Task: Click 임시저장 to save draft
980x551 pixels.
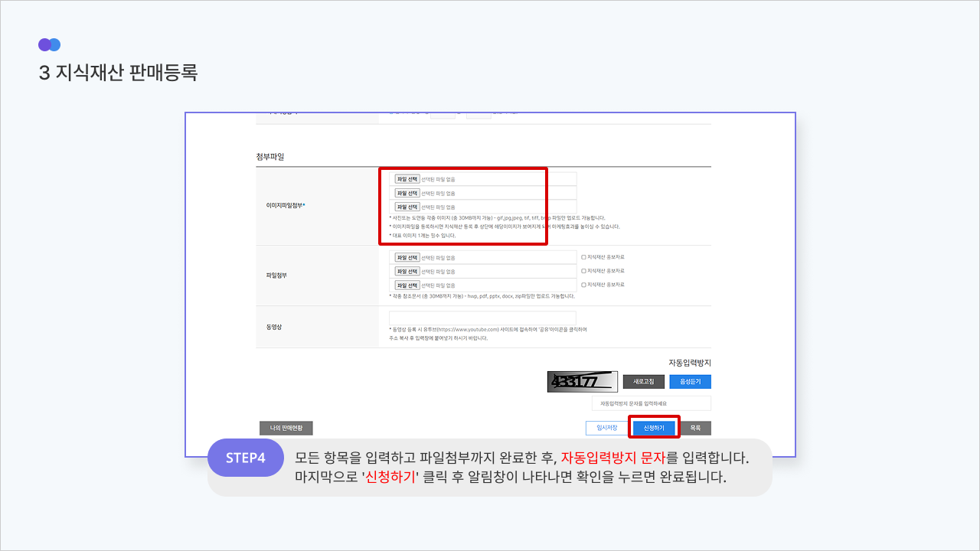Action: coord(606,429)
